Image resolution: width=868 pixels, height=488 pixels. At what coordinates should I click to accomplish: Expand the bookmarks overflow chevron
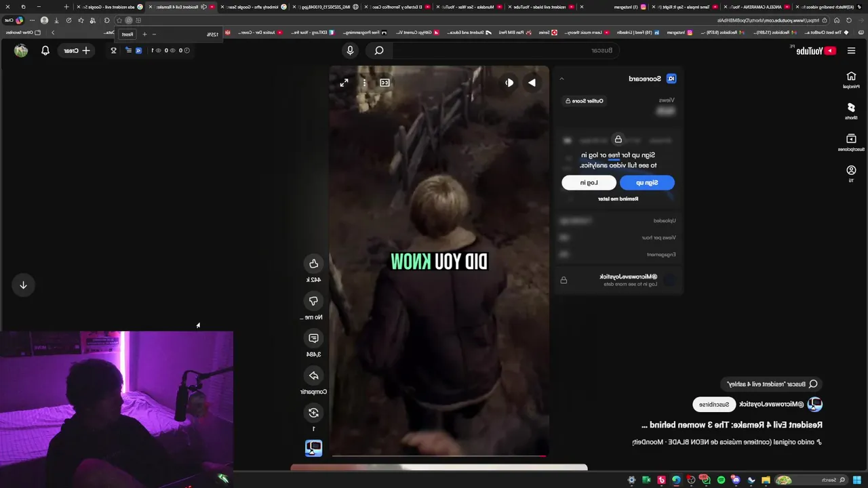pyautogui.click(x=52, y=33)
